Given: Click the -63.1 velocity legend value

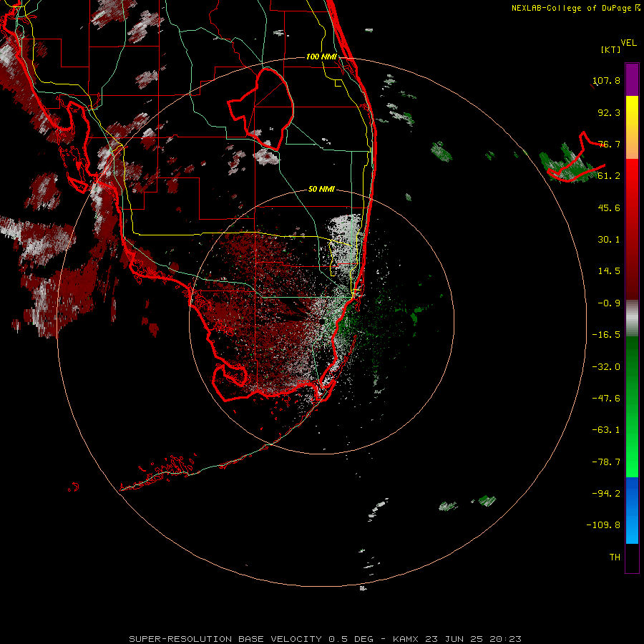Looking at the screenshot, I should pos(606,430).
